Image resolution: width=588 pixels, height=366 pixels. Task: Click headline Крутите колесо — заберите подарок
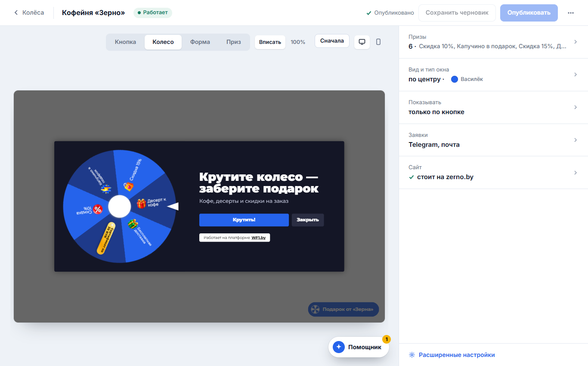(x=259, y=183)
